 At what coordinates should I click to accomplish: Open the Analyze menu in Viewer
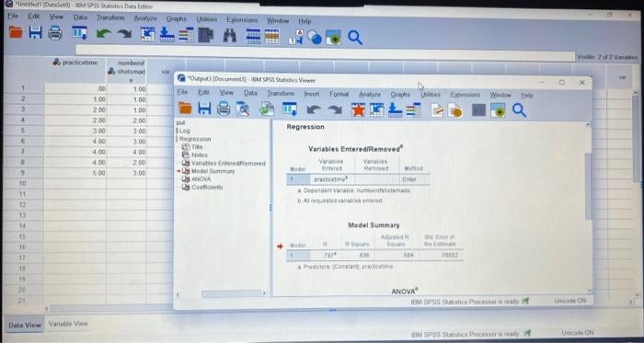pyautogui.click(x=370, y=95)
